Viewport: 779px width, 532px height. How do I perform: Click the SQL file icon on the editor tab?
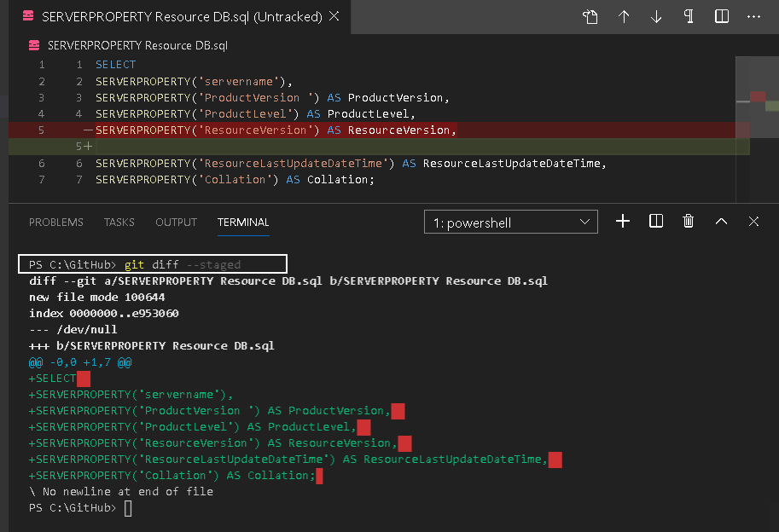(x=27, y=16)
